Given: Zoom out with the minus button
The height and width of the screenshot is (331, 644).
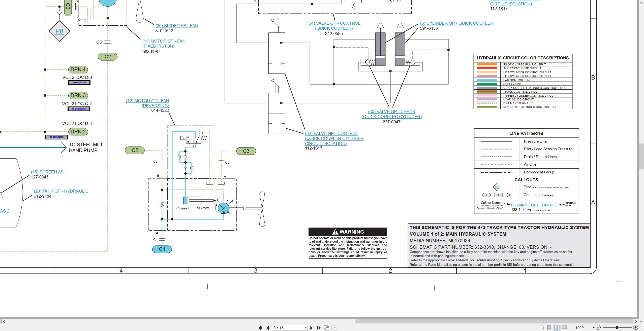Looking at the screenshot, I should point(598,327).
